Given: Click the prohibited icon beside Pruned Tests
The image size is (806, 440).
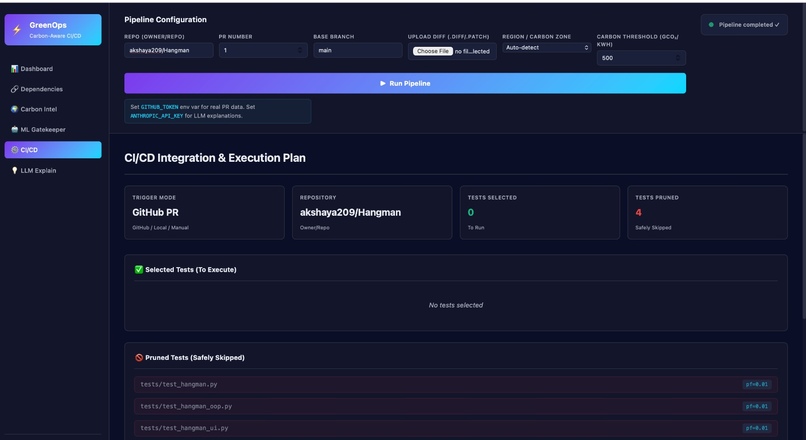Looking at the screenshot, I should (139, 357).
